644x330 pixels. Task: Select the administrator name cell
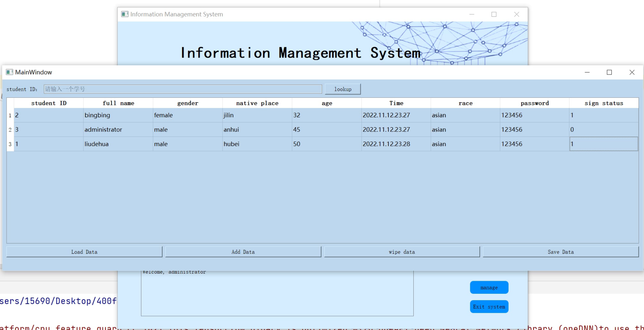point(118,130)
